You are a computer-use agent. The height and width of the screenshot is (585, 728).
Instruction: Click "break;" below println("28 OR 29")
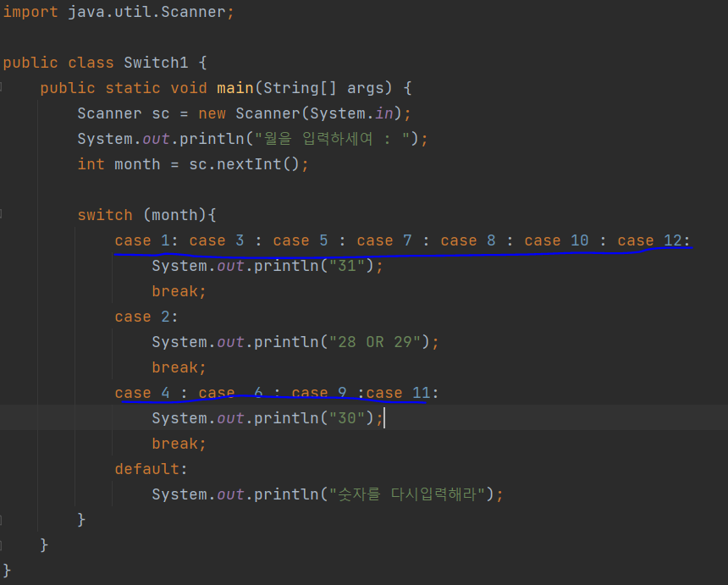(179, 367)
